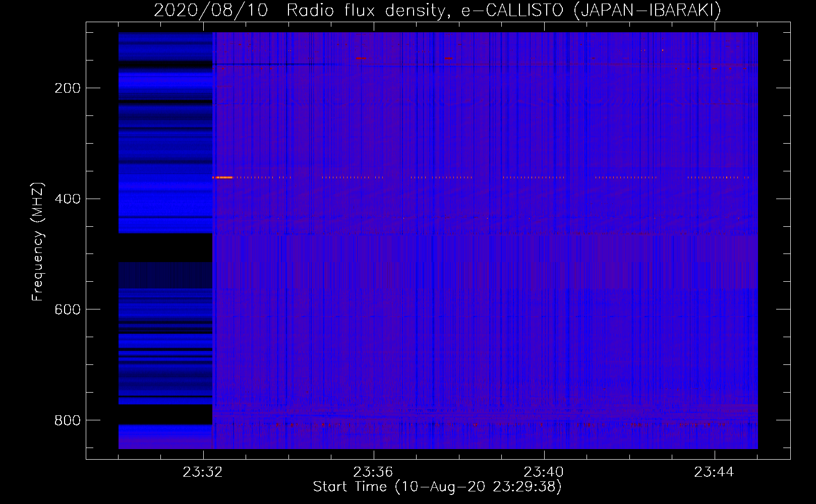Click the 23:36 time tick label
The width and height of the screenshot is (816, 504).
(x=373, y=472)
